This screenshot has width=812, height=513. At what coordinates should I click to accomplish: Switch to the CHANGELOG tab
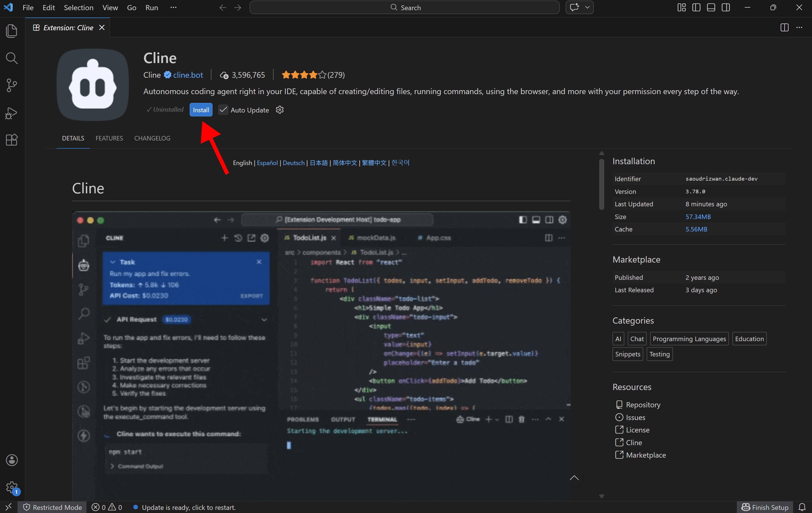coord(152,138)
